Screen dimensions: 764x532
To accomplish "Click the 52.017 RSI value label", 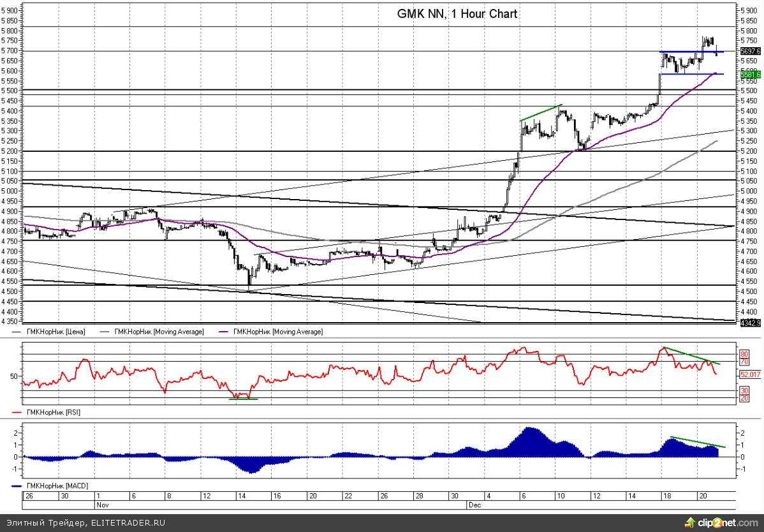I will click(751, 374).
